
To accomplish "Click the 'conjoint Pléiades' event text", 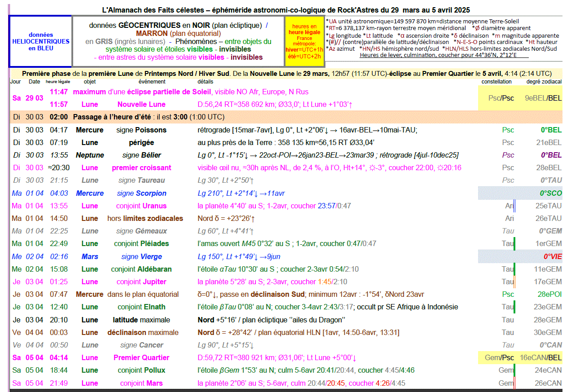I will click(141, 244).
